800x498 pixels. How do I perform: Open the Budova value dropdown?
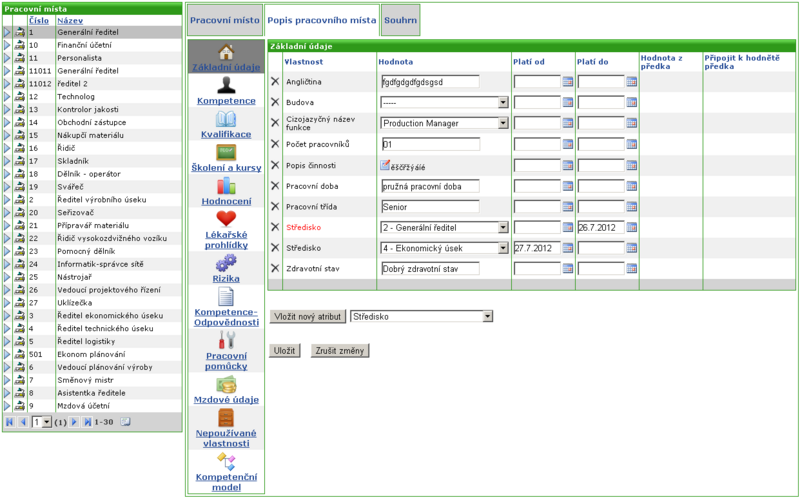503,103
